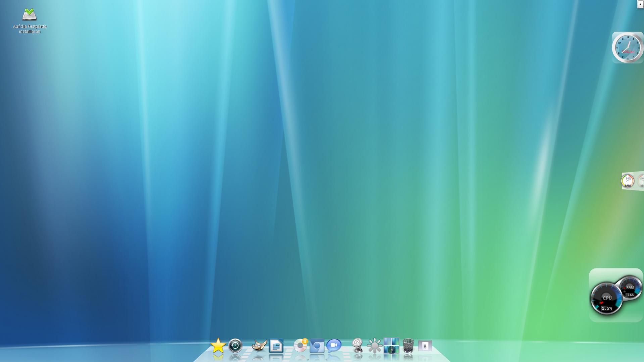Click the analog clock desklet
The height and width of the screenshot is (362, 644).
[x=628, y=48]
